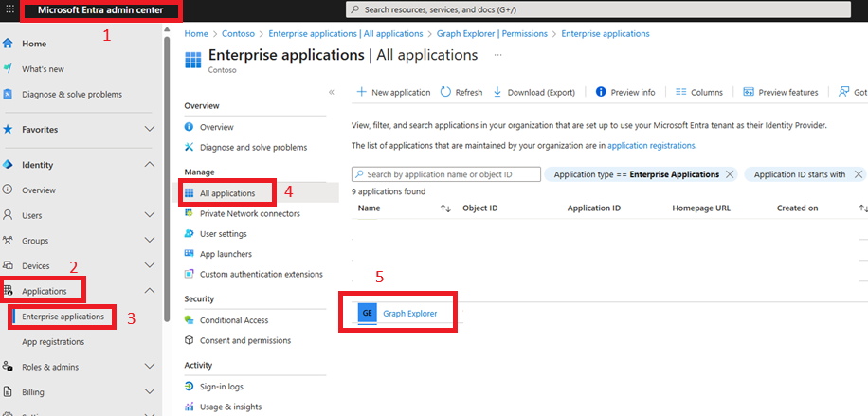Click the Object ID column header
Image resolution: width=868 pixels, height=416 pixels.
(479, 208)
